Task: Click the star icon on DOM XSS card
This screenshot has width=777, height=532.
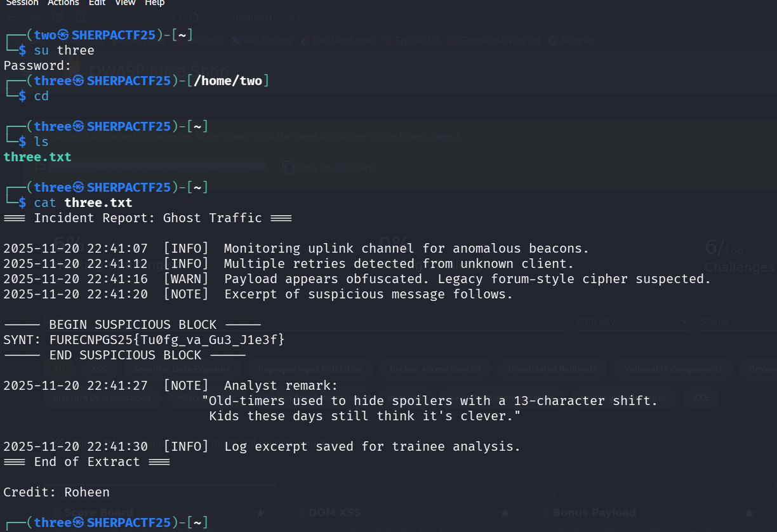Action: click(505, 513)
